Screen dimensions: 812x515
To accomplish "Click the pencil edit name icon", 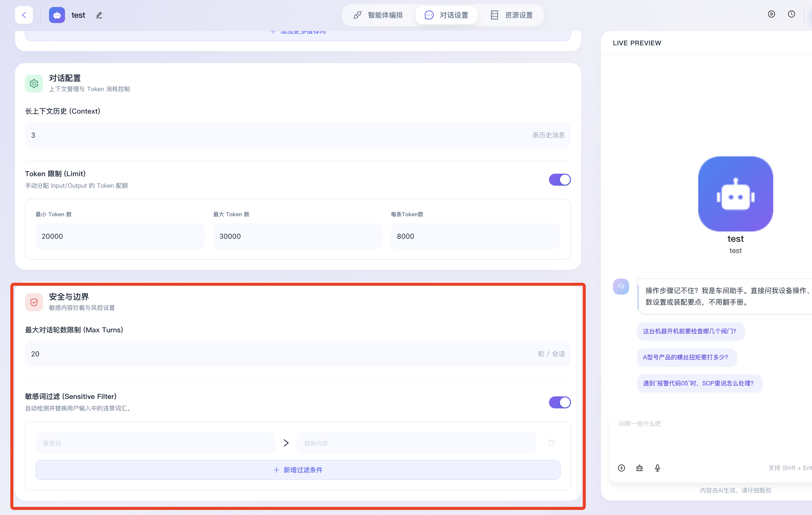I will pyautogui.click(x=99, y=15).
